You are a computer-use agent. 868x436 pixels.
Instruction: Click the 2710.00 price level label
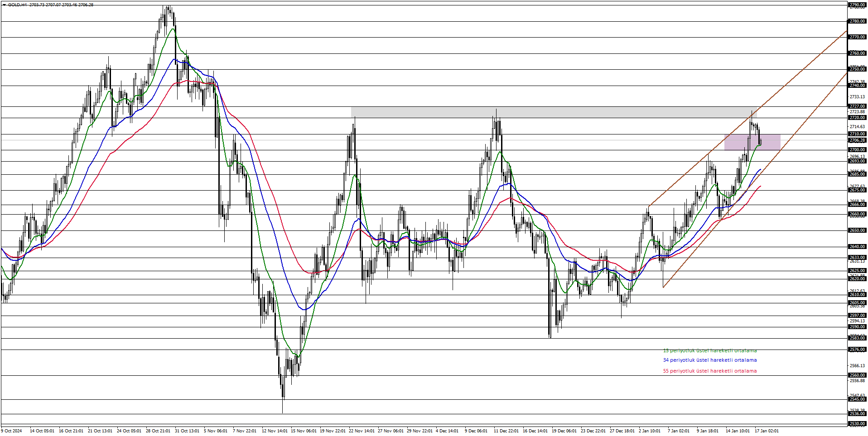click(x=858, y=134)
